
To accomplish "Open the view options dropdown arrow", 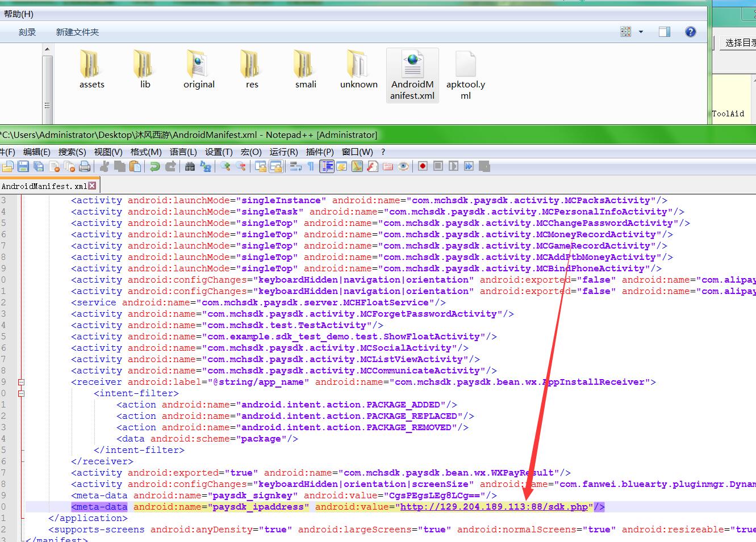I will (x=641, y=32).
